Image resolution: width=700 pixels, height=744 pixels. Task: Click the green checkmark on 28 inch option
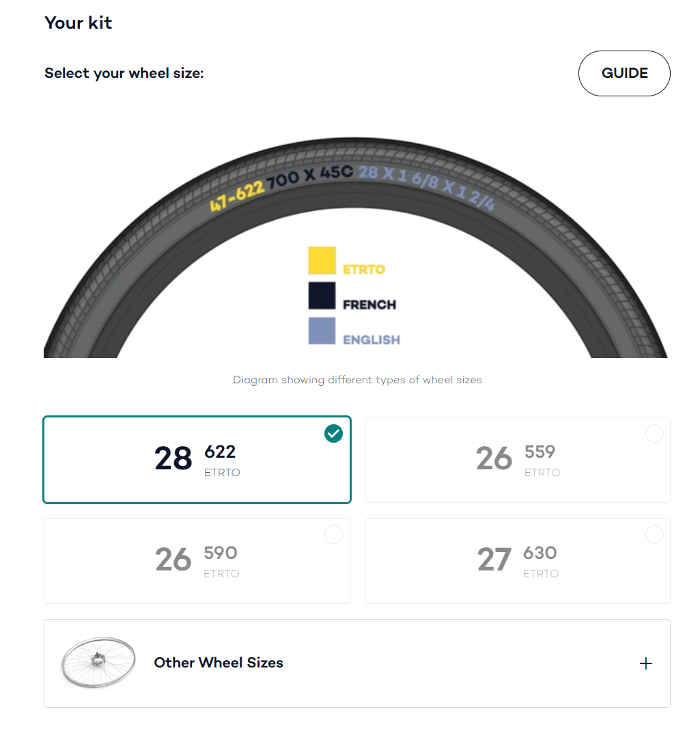pos(333,433)
